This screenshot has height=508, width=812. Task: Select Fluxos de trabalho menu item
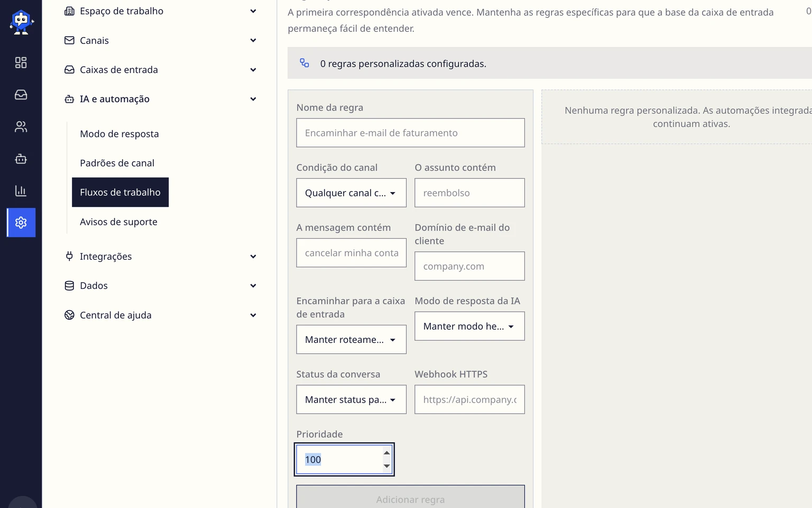click(x=120, y=192)
